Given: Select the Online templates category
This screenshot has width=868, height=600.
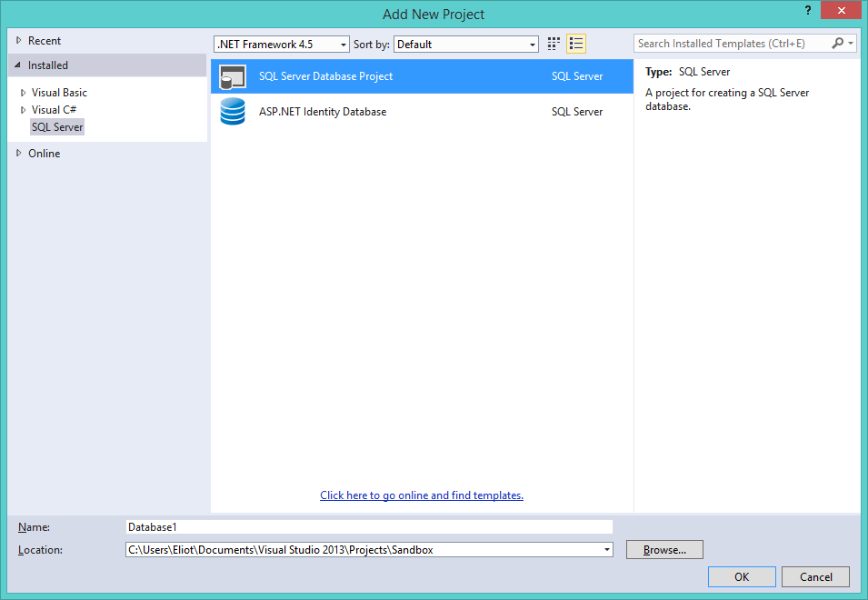Looking at the screenshot, I should (x=45, y=154).
